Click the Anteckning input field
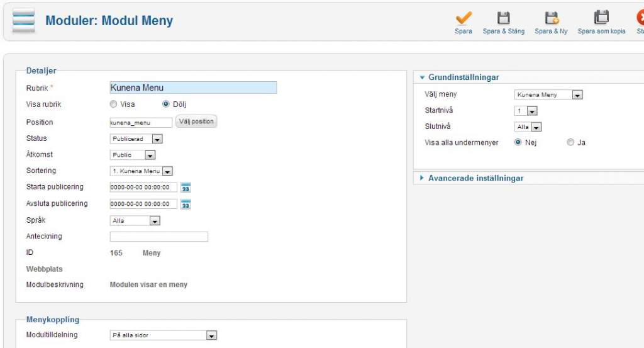 (x=158, y=237)
